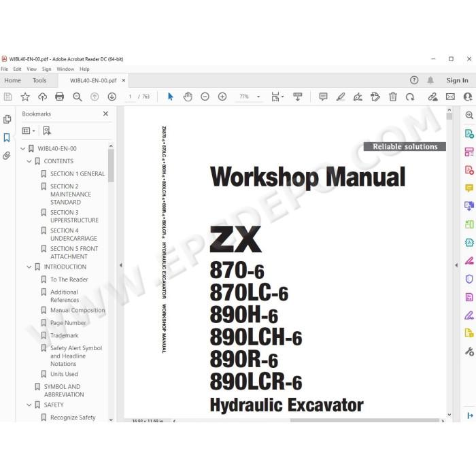The image size is (476, 476).
Task: Collapse the INTRODUCTION bookmark
Action: pos(29,267)
